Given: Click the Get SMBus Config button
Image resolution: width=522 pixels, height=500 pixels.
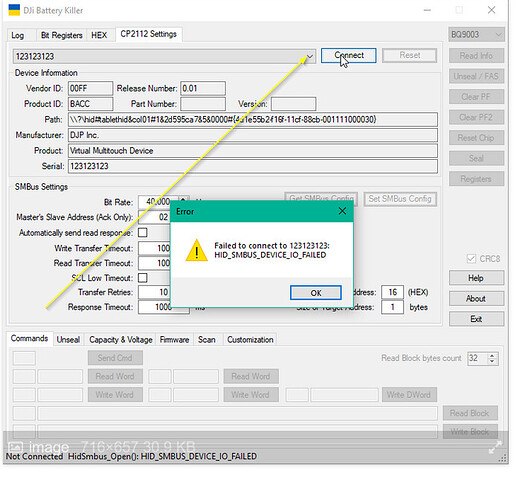Looking at the screenshot, I should (321, 197).
